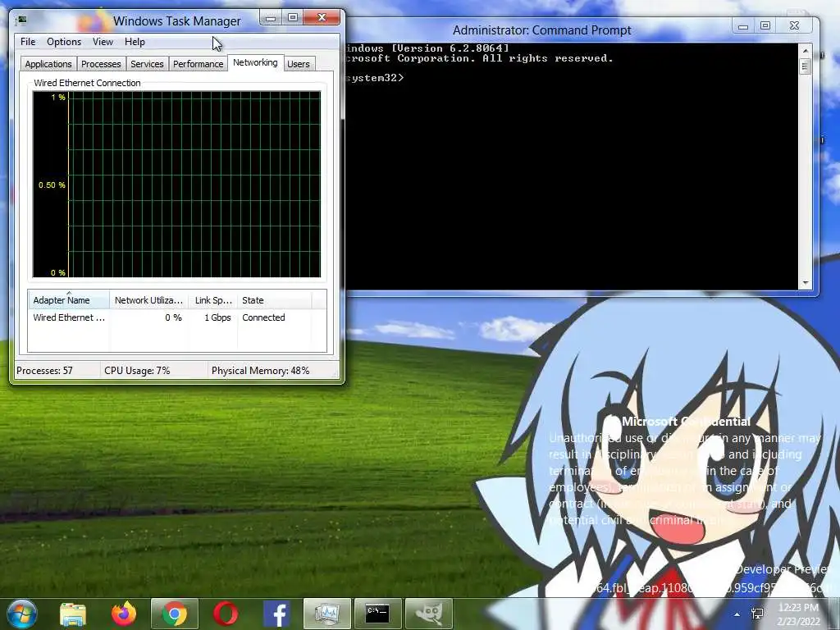Minimize the Windows Task Manager window
840x630 pixels.
(271, 18)
